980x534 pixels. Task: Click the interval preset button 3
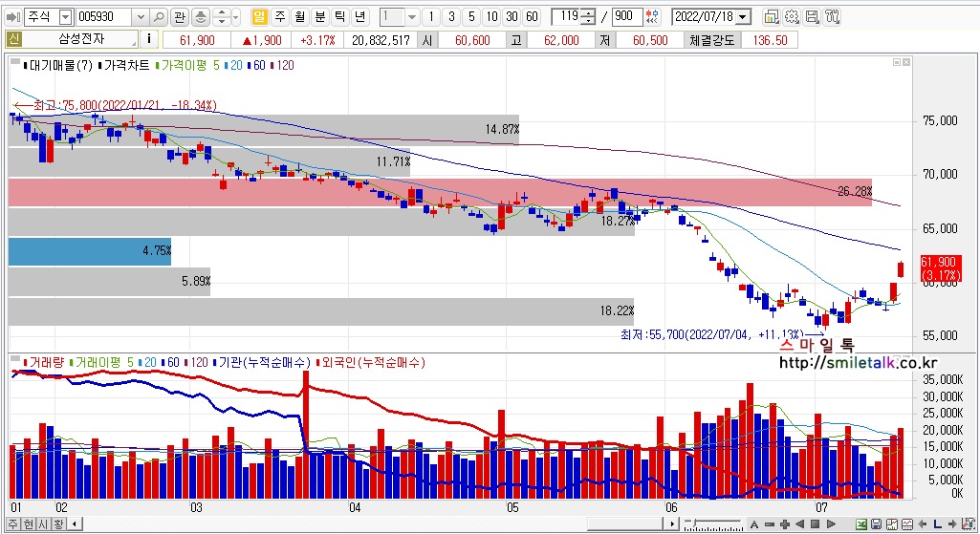click(x=452, y=17)
